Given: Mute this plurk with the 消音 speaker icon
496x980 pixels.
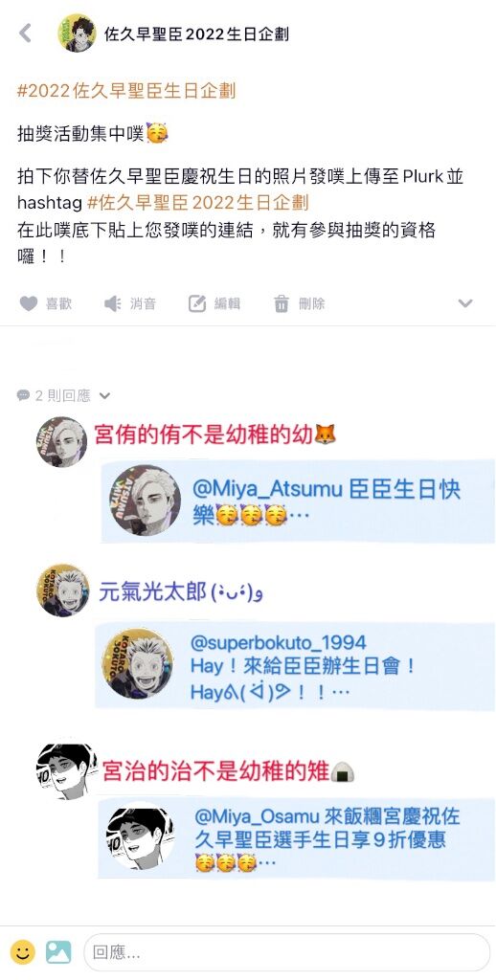Looking at the screenshot, I should (113, 303).
